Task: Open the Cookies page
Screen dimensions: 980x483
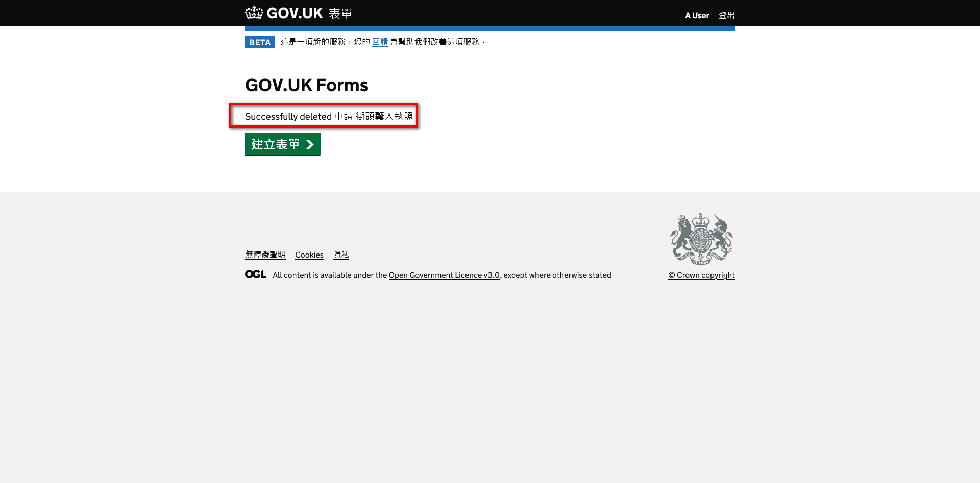Action: [x=309, y=255]
